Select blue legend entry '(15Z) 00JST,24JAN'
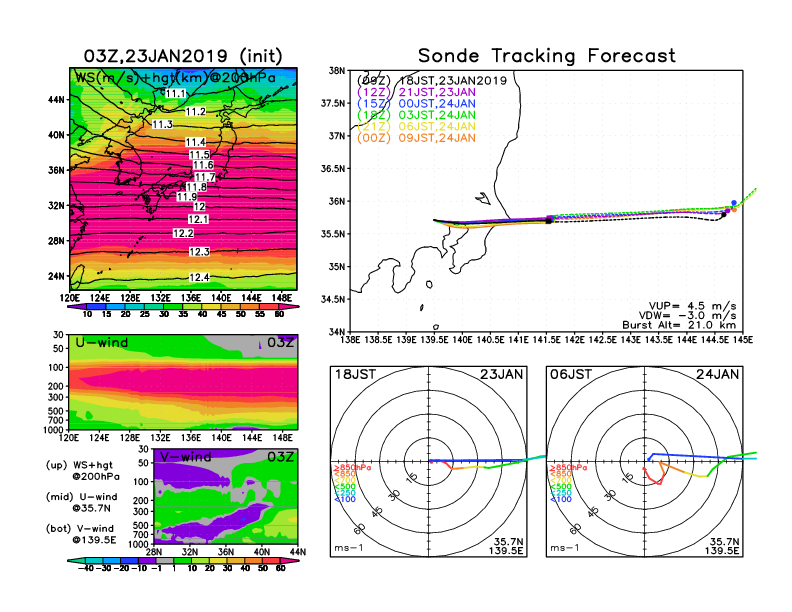Screen dimensions: 792x612 click(416, 104)
